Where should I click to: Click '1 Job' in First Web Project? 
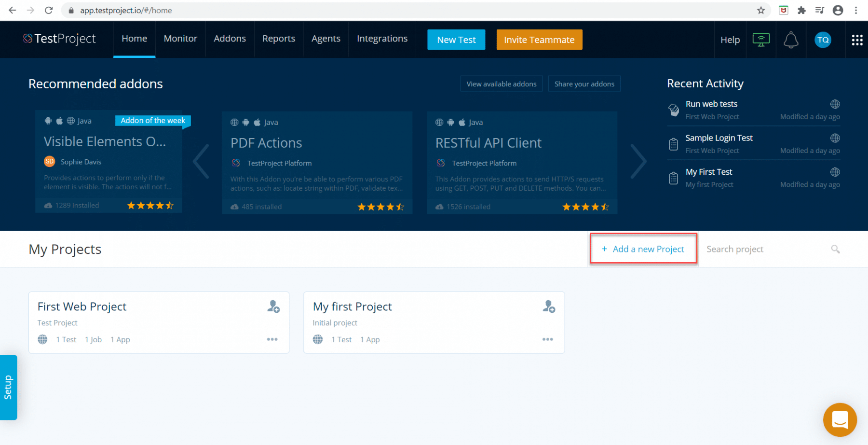[x=94, y=340]
